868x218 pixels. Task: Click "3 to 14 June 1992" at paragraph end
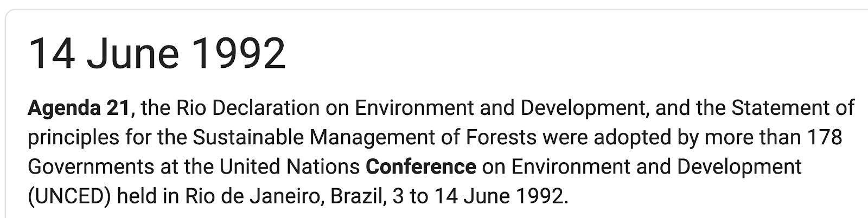[x=480, y=196]
